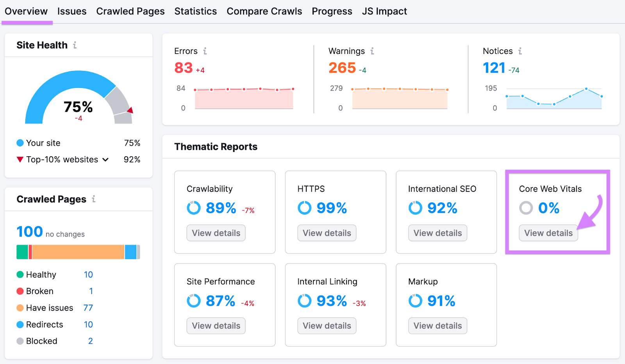Click the Core Web Vitals gray progress ring
The width and height of the screenshot is (625, 364).
pyautogui.click(x=526, y=208)
